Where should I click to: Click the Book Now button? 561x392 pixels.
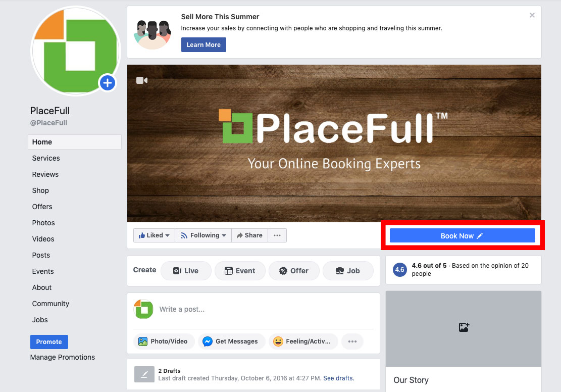tap(462, 236)
